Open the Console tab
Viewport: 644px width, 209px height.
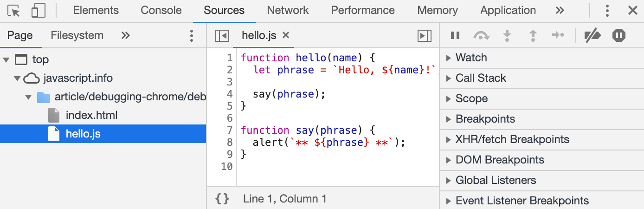161,10
